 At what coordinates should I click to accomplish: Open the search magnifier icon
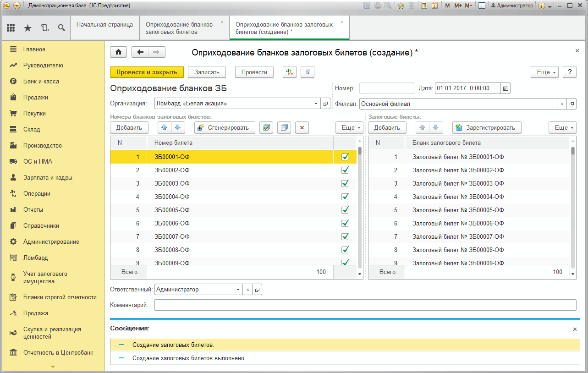[61, 28]
